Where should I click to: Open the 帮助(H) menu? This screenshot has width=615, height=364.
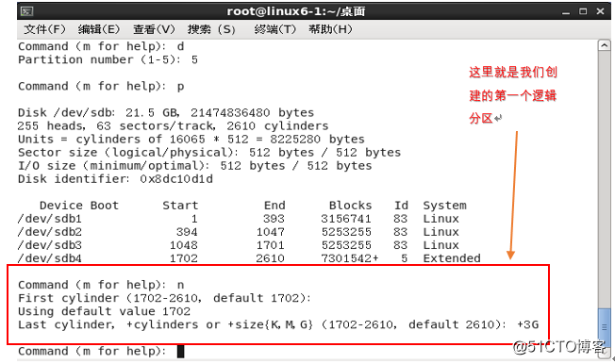(x=330, y=29)
